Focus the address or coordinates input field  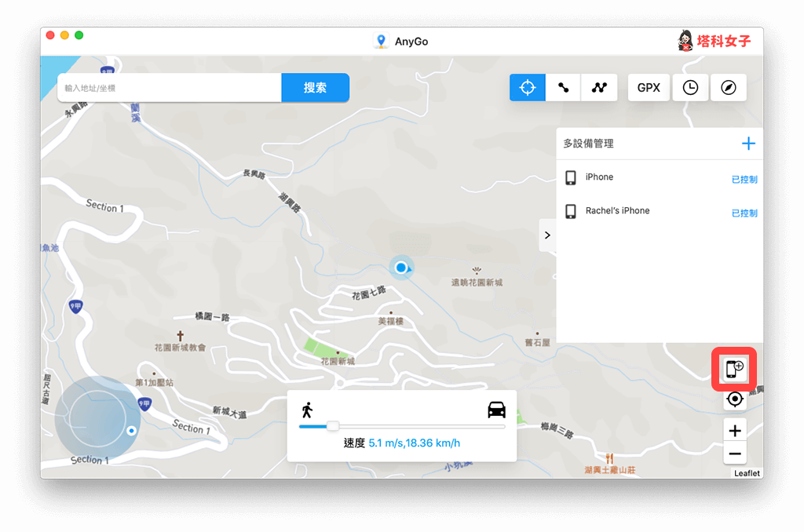(170, 88)
